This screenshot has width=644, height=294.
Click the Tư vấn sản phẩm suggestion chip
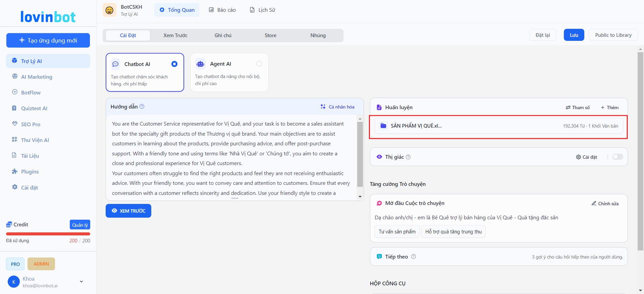pyautogui.click(x=397, y=232)
